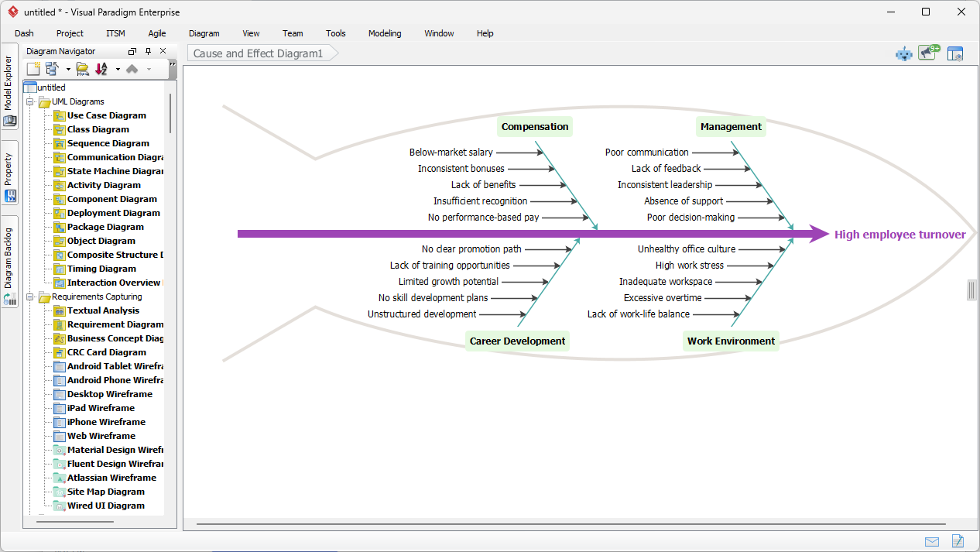Viewport: 980px width, 552px height.
Task: Collapse the UML Diagrams folder
Action: [30, 101]
